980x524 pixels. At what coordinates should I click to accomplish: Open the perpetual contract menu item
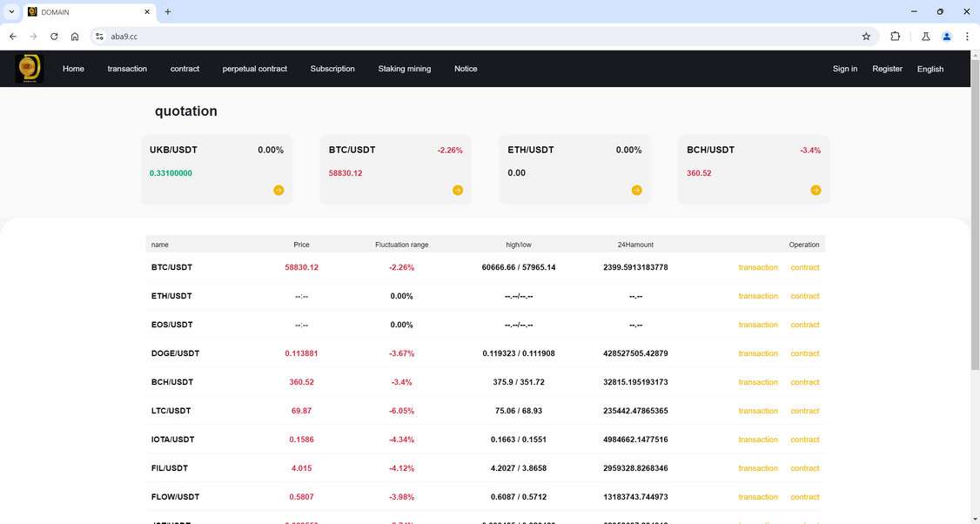(254, 69)
